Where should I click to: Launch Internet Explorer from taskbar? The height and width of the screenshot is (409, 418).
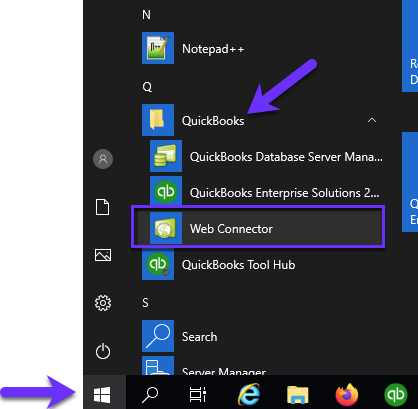pos(249,395)
